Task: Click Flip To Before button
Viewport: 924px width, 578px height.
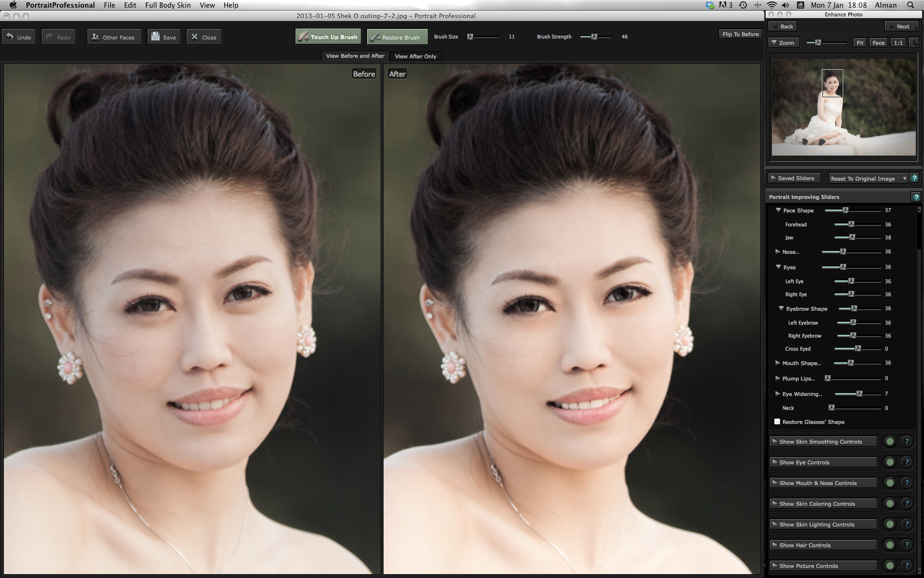Action: coord(740,34)
